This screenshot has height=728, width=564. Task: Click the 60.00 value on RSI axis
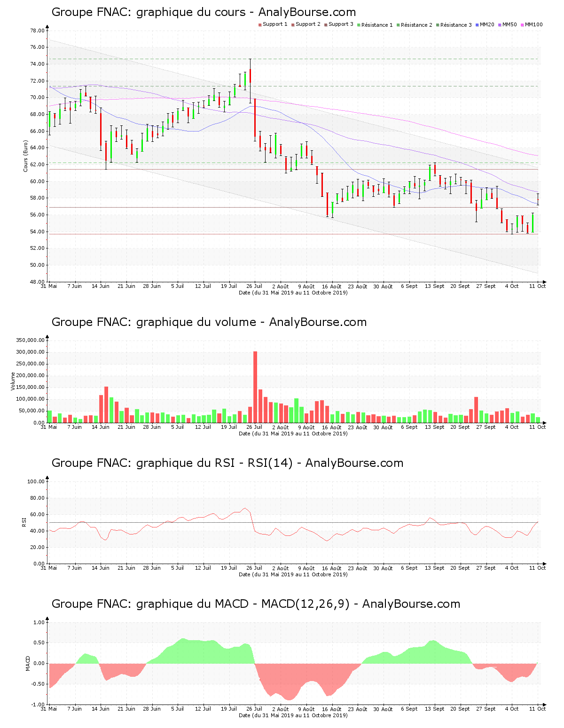tap(37, 514)
